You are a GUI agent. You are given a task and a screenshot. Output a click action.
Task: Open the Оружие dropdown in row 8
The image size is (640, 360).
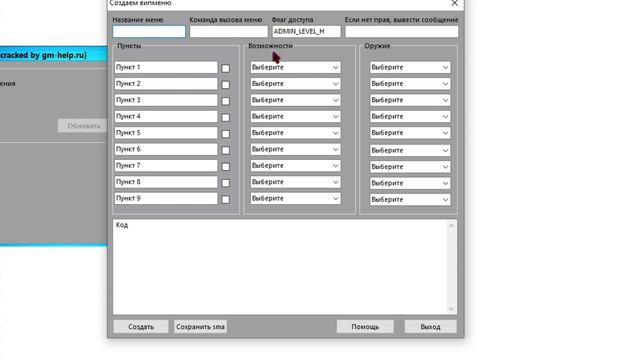[x=410, y=183]
